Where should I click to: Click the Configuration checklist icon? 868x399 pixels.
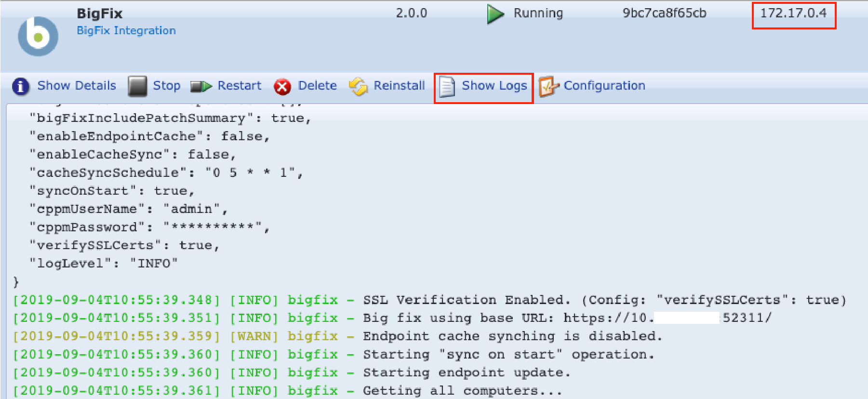tap(548, 87)
